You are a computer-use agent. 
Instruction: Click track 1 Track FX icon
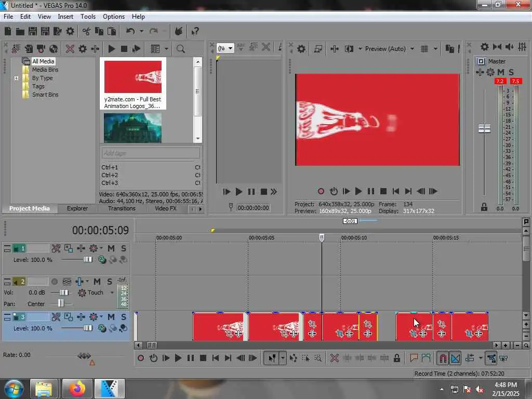[81, 248]
